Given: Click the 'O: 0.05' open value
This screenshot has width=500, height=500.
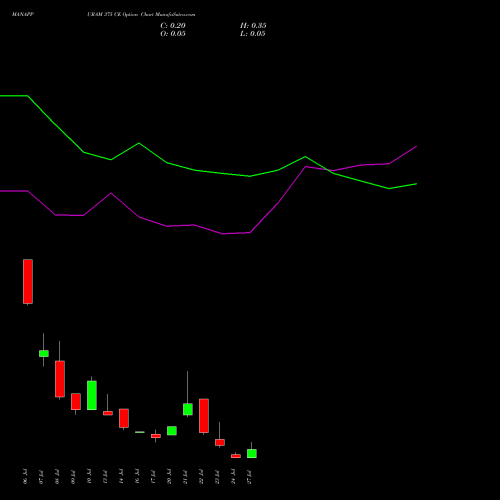Looking at the screenshot, I should tap(173, 34).
